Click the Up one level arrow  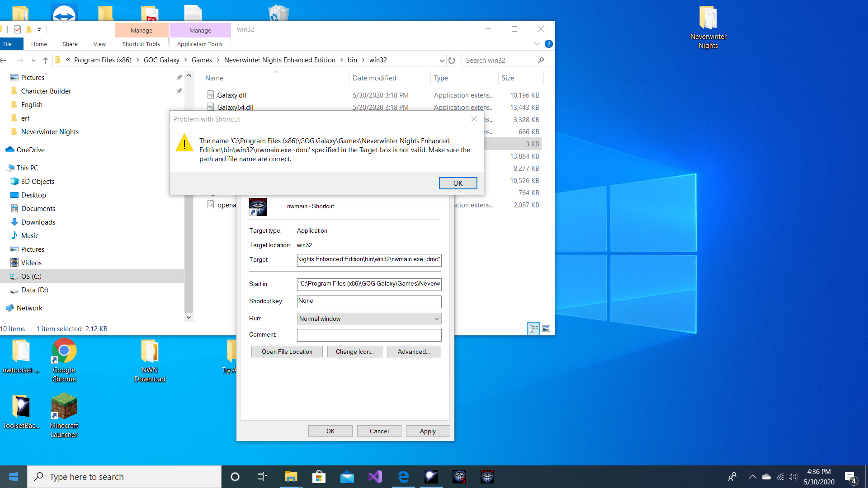point(45,60)
